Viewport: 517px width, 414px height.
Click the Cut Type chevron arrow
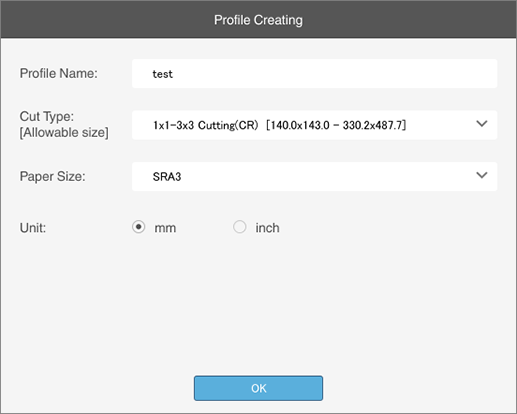(482, 124)
